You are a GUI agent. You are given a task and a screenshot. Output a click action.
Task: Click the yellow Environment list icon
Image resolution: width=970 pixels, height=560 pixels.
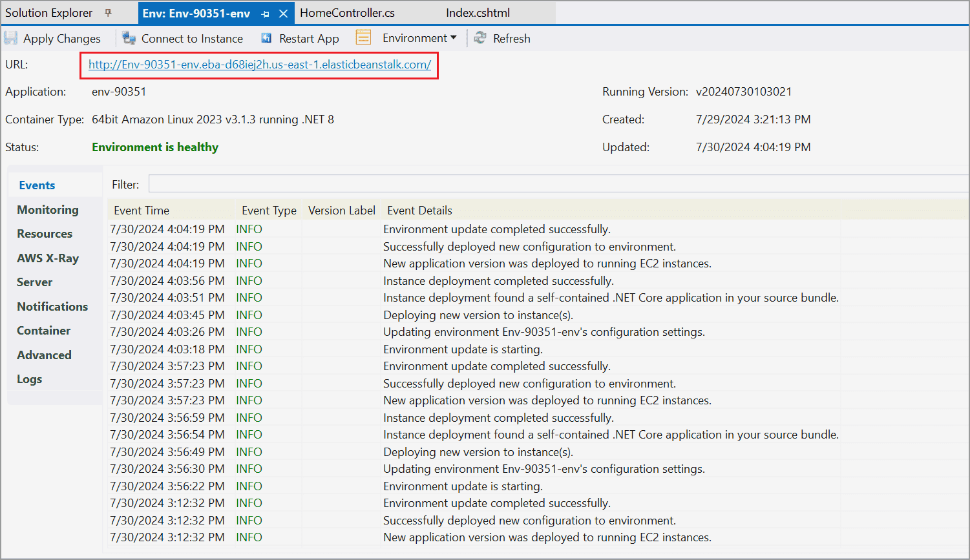coord(363,37)
